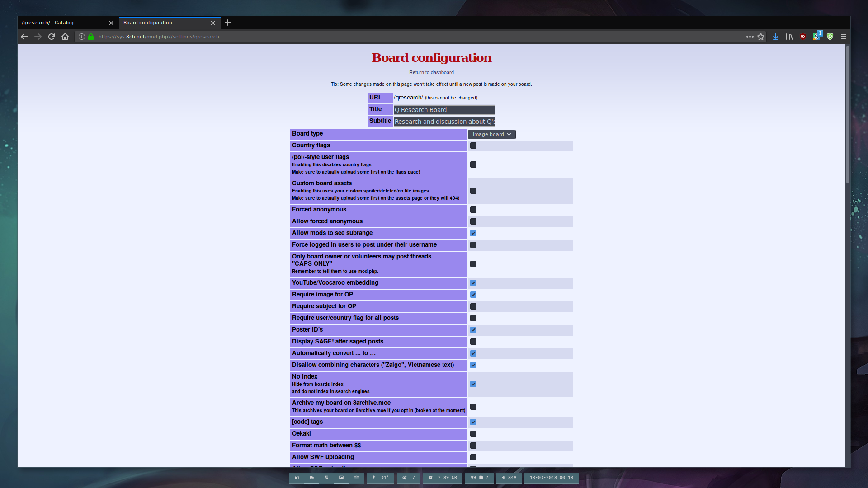Bookmark this page with the star icon

[761, 37]
